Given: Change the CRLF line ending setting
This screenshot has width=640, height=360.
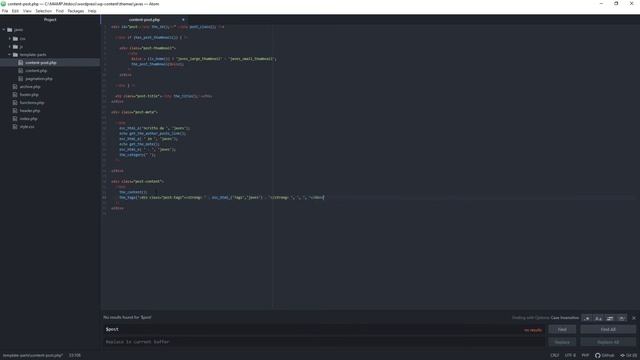Looking at the screenshot, I should click(x=555, y=356).
